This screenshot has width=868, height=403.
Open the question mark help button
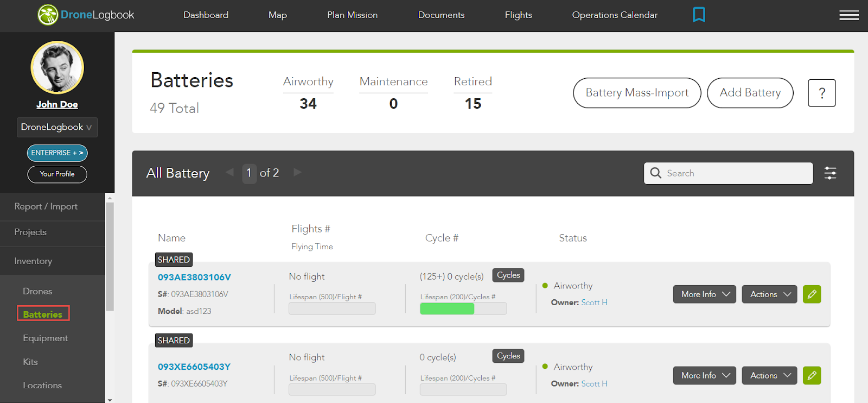click(821, 93)
